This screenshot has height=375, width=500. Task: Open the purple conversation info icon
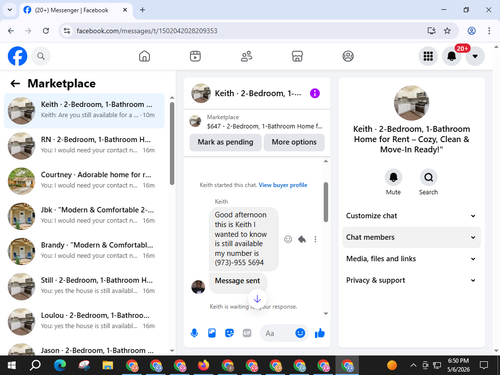[315, 93]
